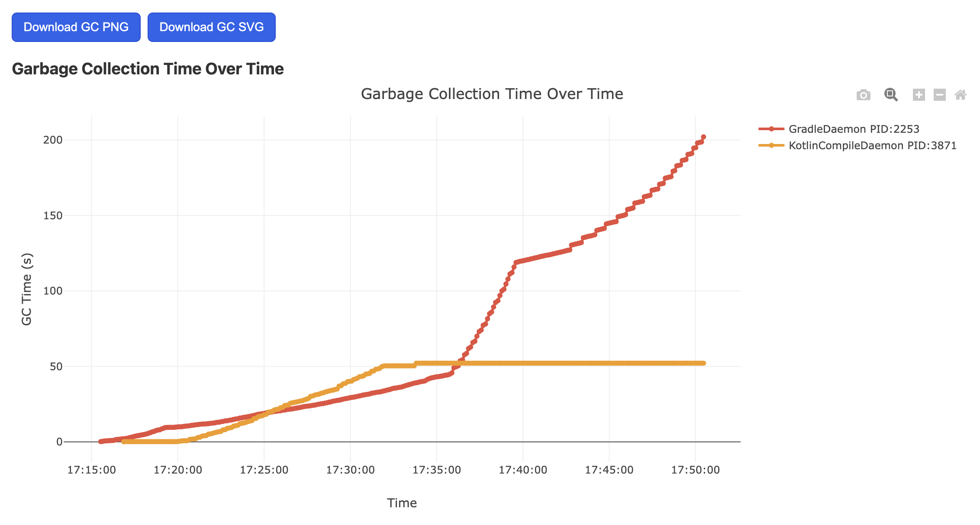This screenshot has height=525, width=980.
Task: Click the Download GC SVG button
Action: tap(211, 27)
